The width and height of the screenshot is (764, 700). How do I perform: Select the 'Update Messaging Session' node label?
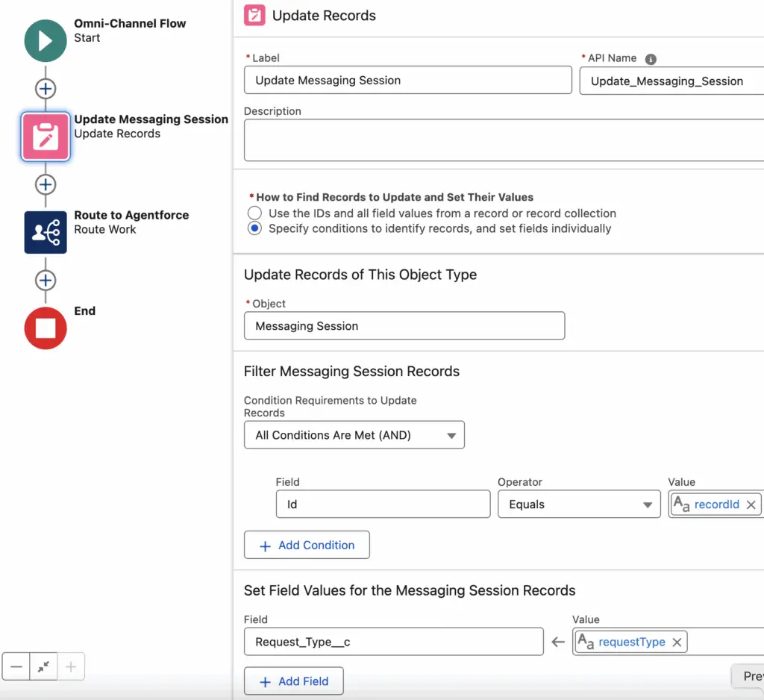[151, 119]
